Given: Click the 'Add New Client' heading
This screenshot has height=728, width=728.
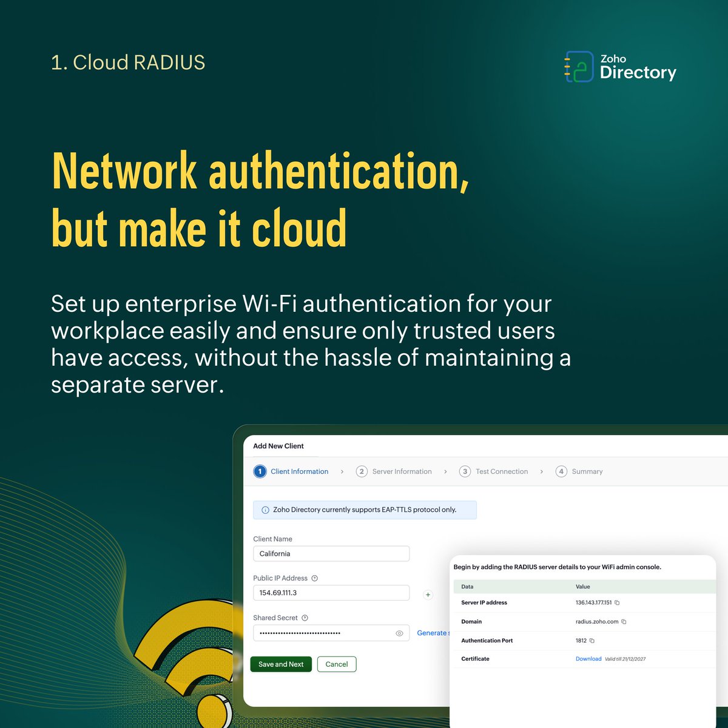Looking at the screenshot, I should pyautogui.click(x=278, y=446).
